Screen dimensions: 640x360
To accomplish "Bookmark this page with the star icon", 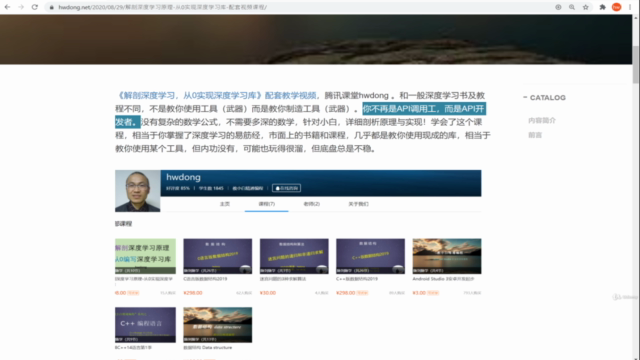I will tap(586, 7).
